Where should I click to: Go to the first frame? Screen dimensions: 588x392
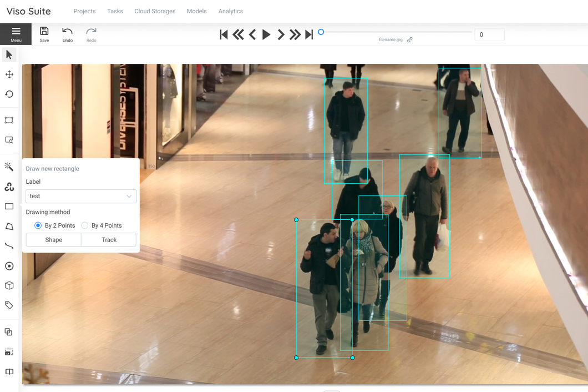[224, 34]
